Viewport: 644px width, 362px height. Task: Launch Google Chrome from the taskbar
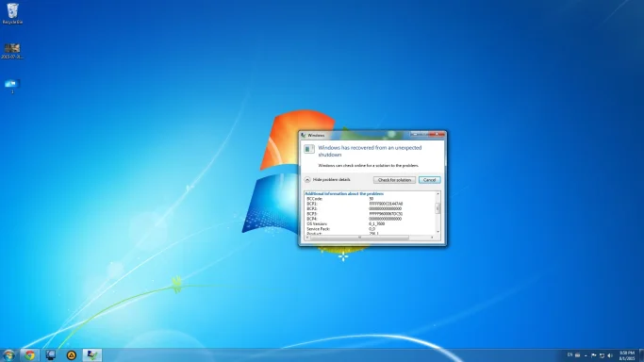coord(29,355)
